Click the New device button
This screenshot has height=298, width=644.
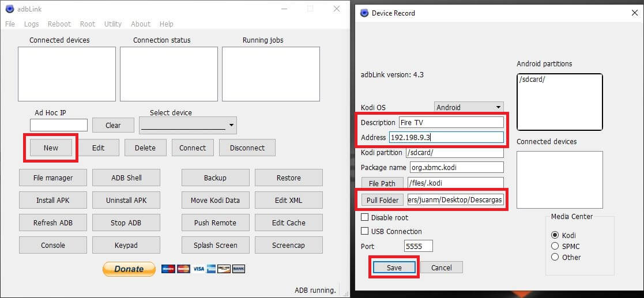(51, 148)
